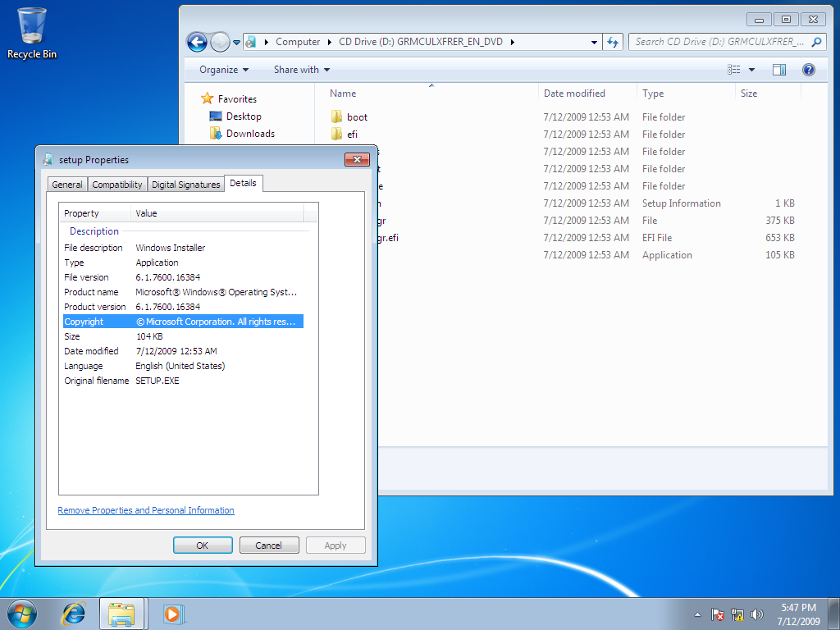Viewport: 840px width, 630px height.
Task: Launch Windows Media Player from taskbar
Action: [x=172, y=613]
